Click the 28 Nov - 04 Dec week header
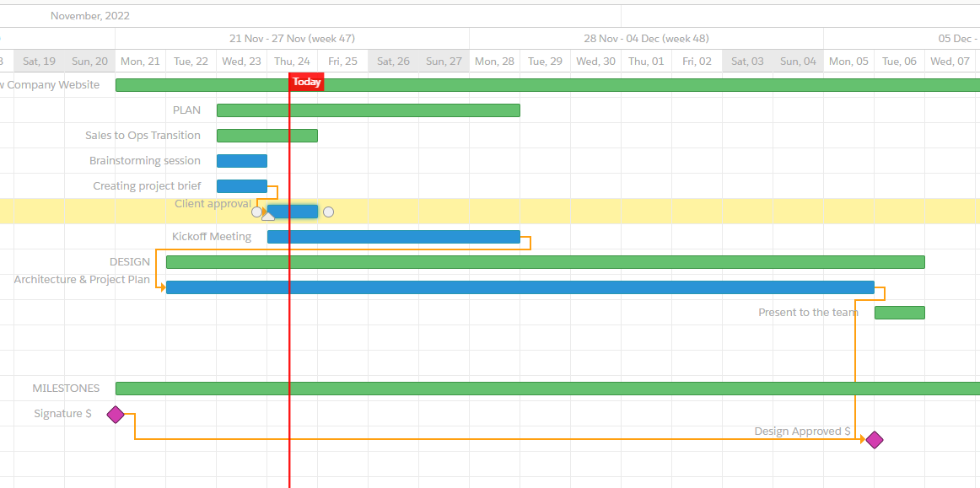Screen dimensions: 980x488 [646, 38]
